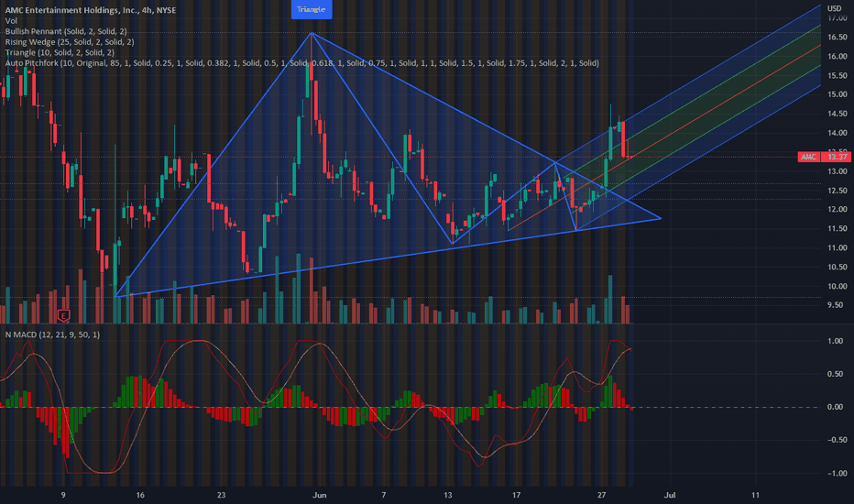This screenshot has height=504, width=854.
Task: Click the Vol indicator legend
Action: point(11,21)
